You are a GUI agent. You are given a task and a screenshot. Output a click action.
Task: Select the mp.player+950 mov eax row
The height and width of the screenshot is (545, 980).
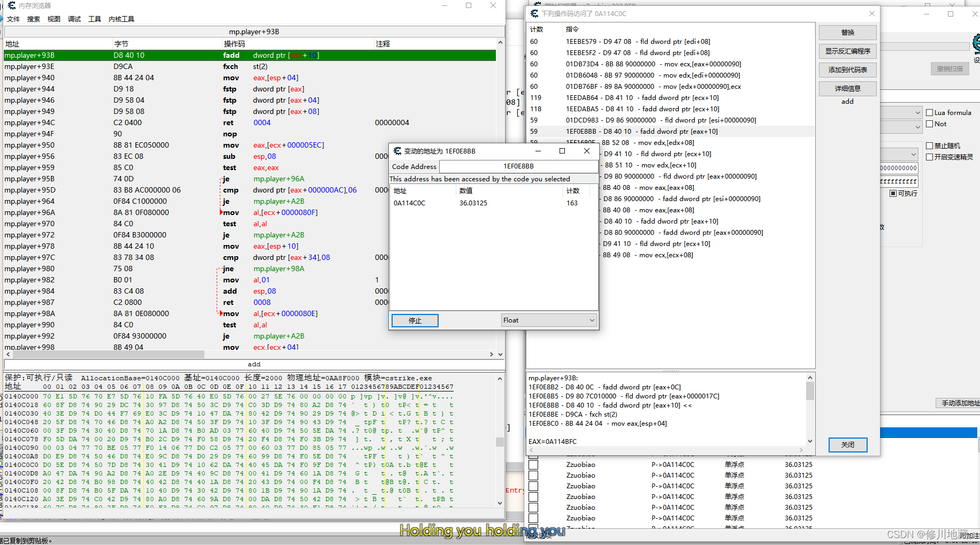(x=250, y=145)
